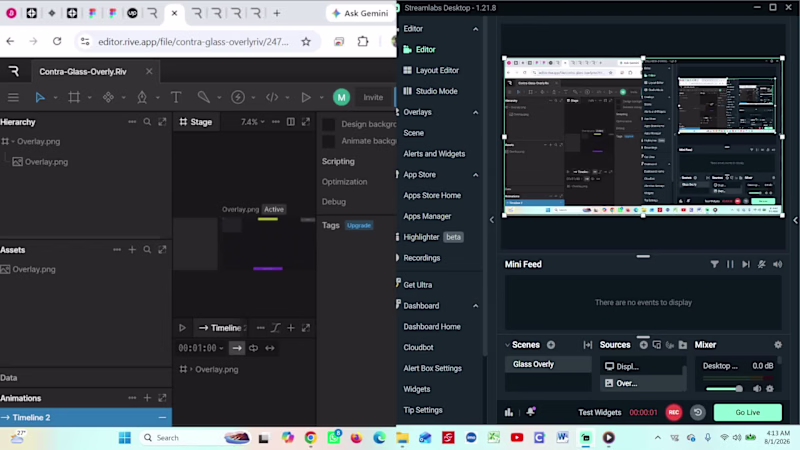The width and height of the screenshot is (800, 450).
Task: Switch to the Stage tab in Rive
Action: point(196,122)
